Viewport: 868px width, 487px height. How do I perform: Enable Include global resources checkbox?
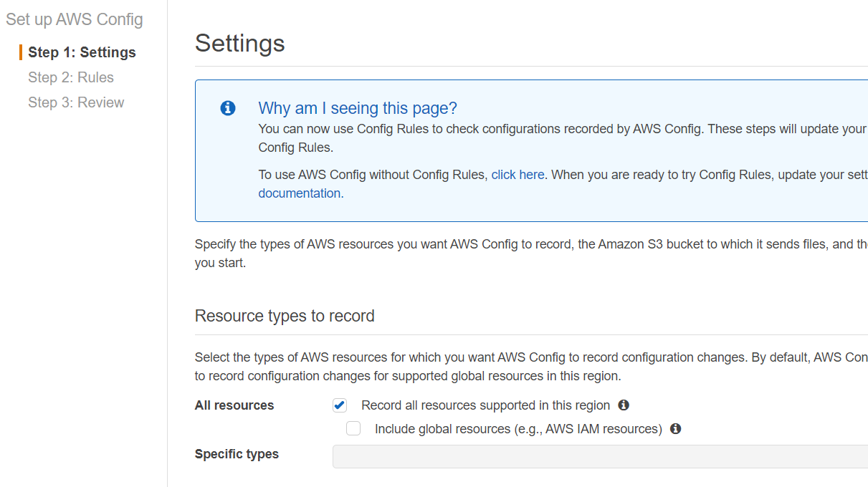[x=353, y=429]
